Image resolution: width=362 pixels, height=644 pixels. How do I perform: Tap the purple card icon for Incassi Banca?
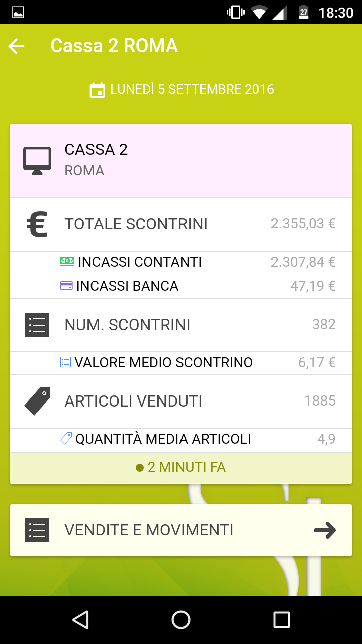pos(66,286)
